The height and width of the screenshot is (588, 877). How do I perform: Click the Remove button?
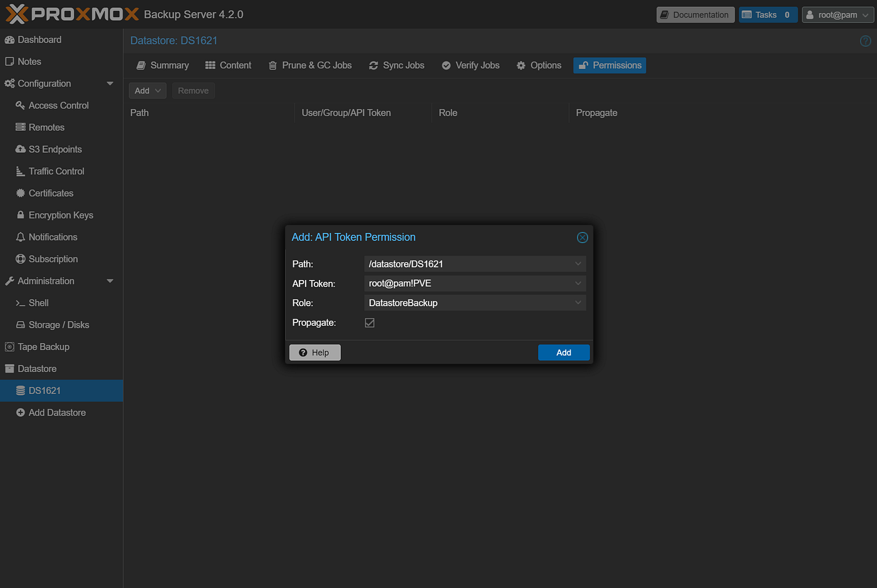coord(193,91)
